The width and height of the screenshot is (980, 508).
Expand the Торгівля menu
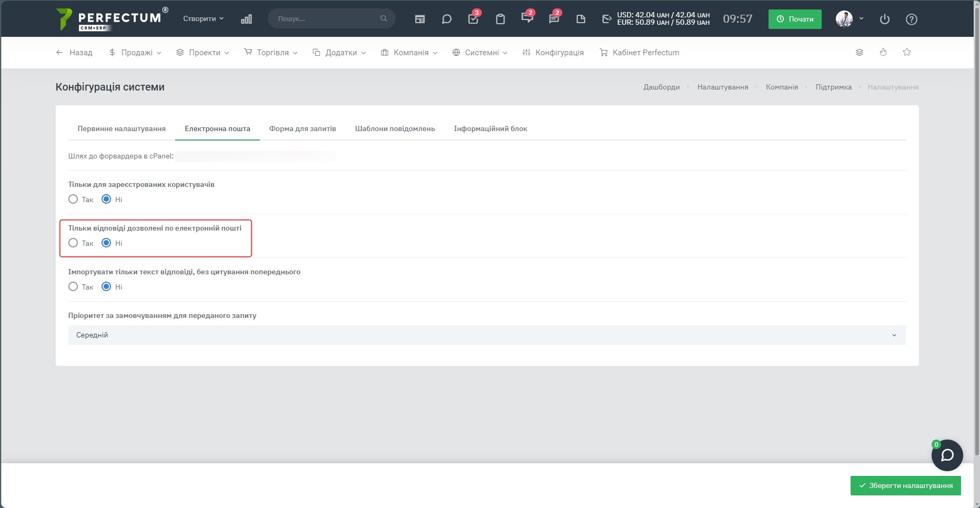click(271, 53)
